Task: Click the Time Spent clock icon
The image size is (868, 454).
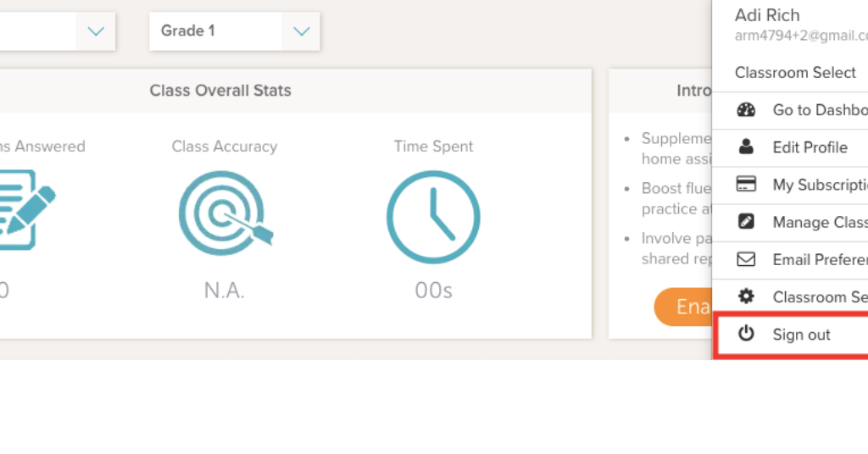Action: click(x=433, y=217)
